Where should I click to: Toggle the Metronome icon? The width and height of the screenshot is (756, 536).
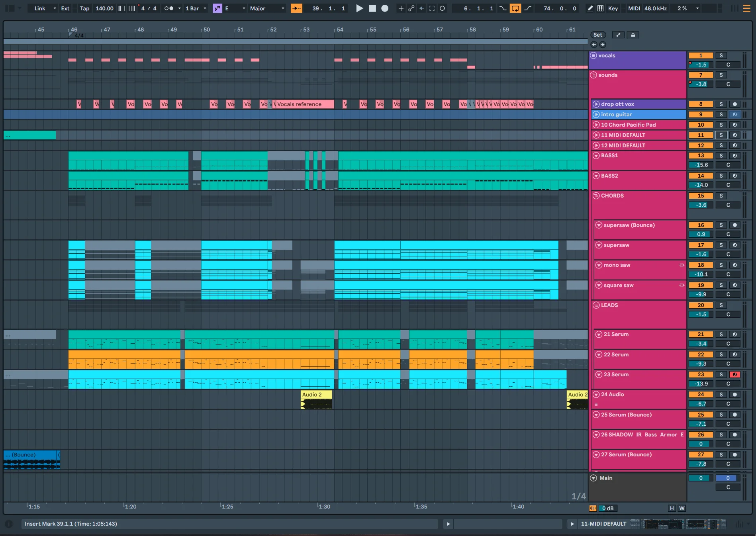[169, 8]
